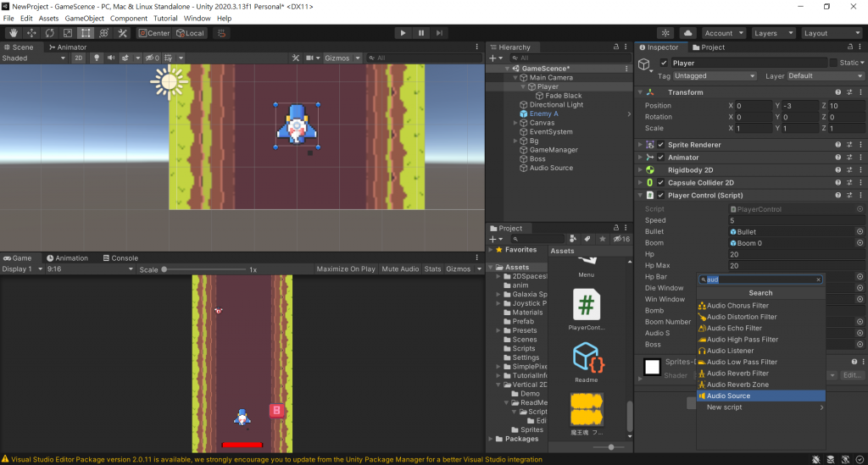Open Tag Untagged dropdown
The width and height of the screenshot is (868, 465).
(714, 75)
